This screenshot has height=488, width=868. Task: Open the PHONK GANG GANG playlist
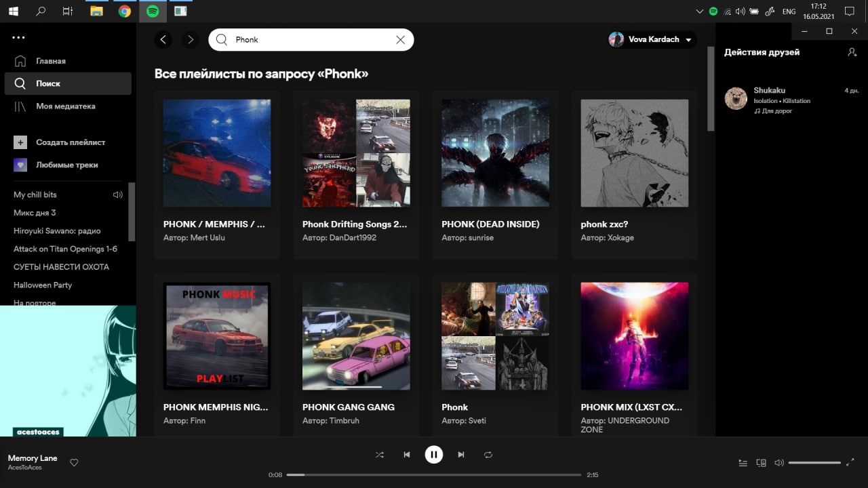[x=356, y=355]
